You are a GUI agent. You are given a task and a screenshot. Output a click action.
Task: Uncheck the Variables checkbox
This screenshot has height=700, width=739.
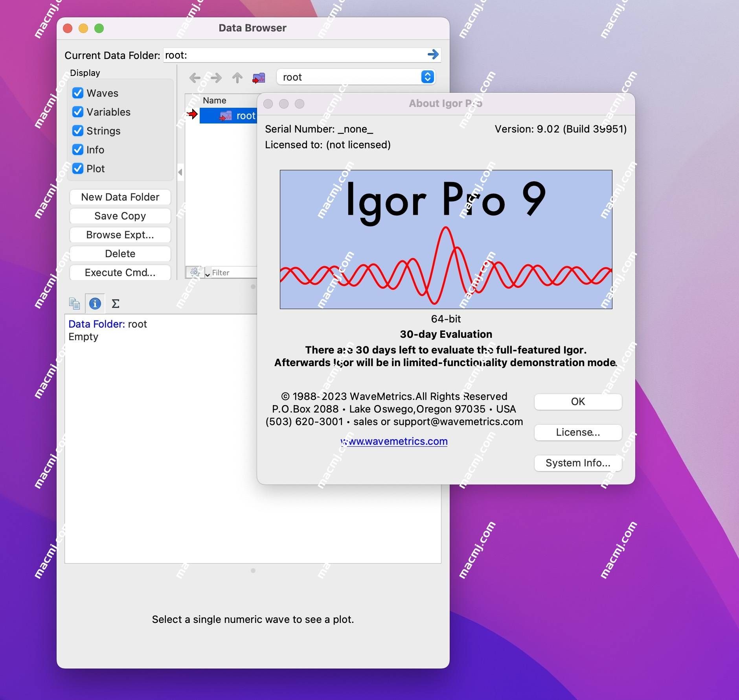click(78, 112)
